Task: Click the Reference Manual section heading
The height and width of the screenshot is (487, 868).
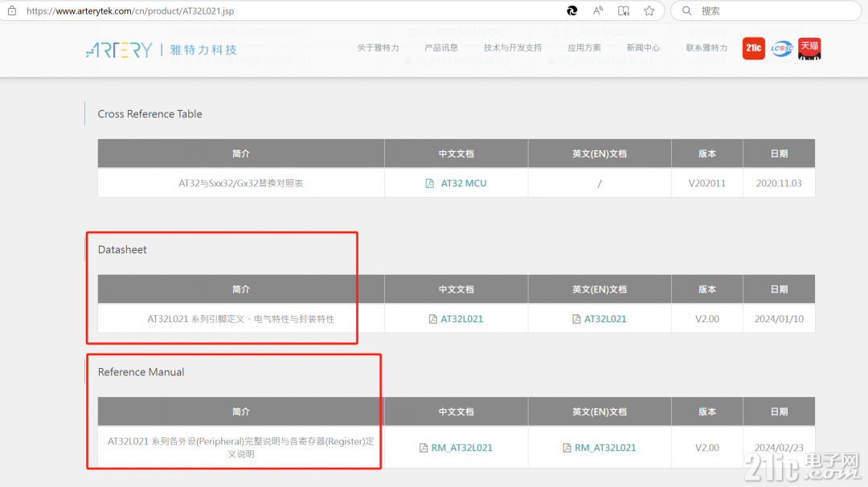Action: click(141, 372)
